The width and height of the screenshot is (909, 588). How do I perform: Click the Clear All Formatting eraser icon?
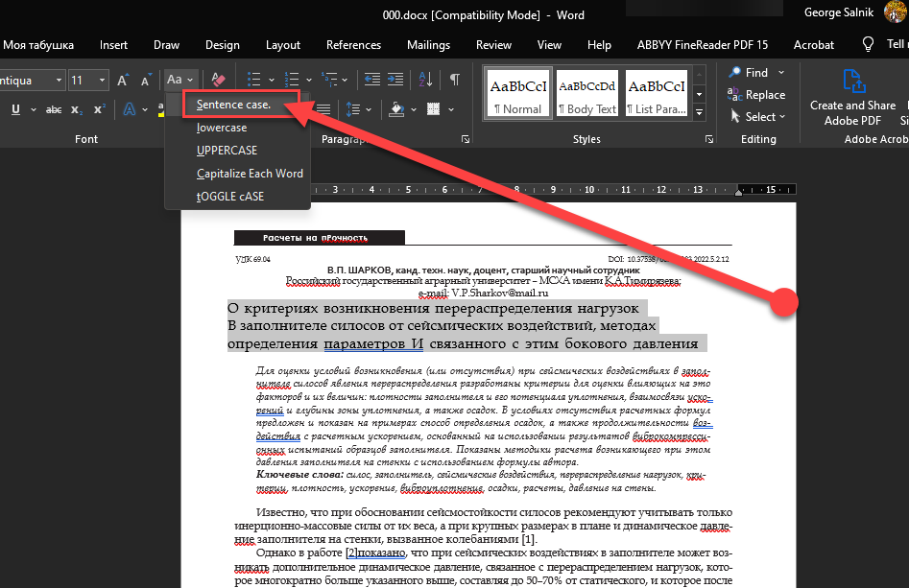(x=218, y=80)
